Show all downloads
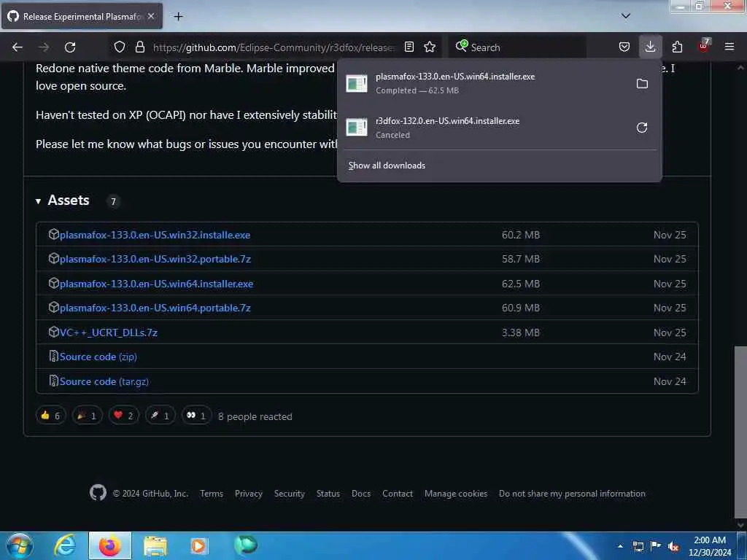Screen dimensions: 747x560 point(387,166)
